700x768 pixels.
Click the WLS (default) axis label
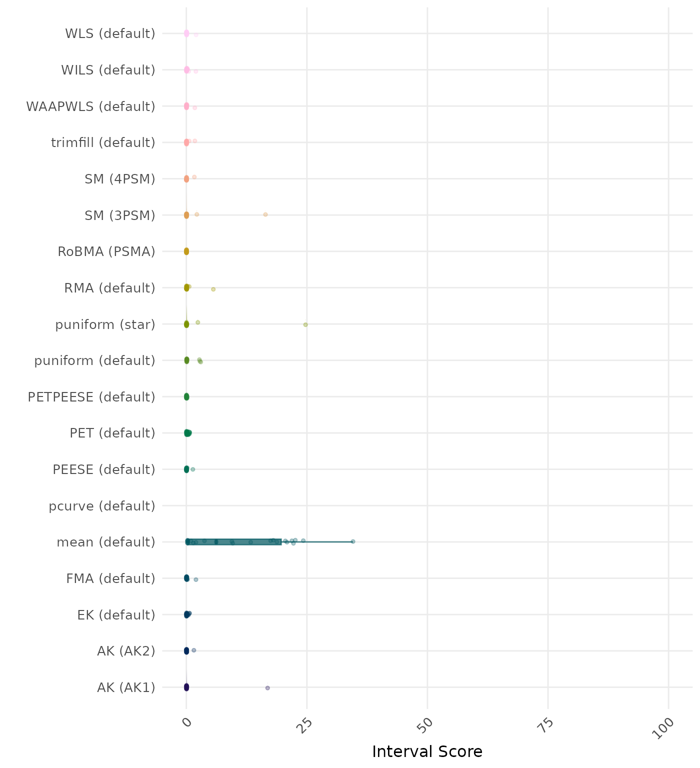110,33
